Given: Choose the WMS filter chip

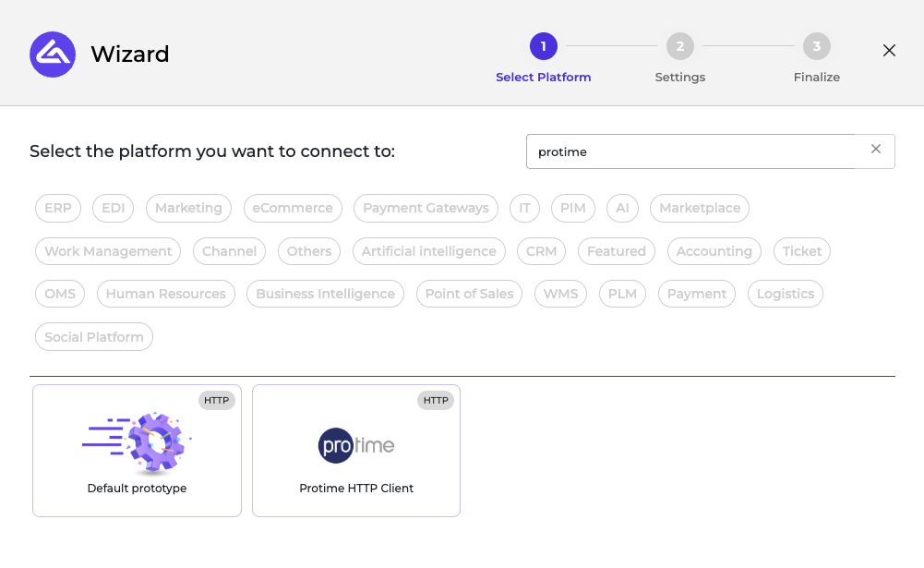Looking at the screenshot, I should [560, 294].
